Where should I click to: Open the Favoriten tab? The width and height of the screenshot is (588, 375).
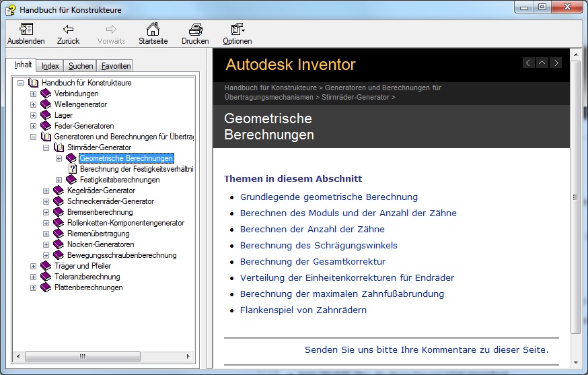click(116, 66)
